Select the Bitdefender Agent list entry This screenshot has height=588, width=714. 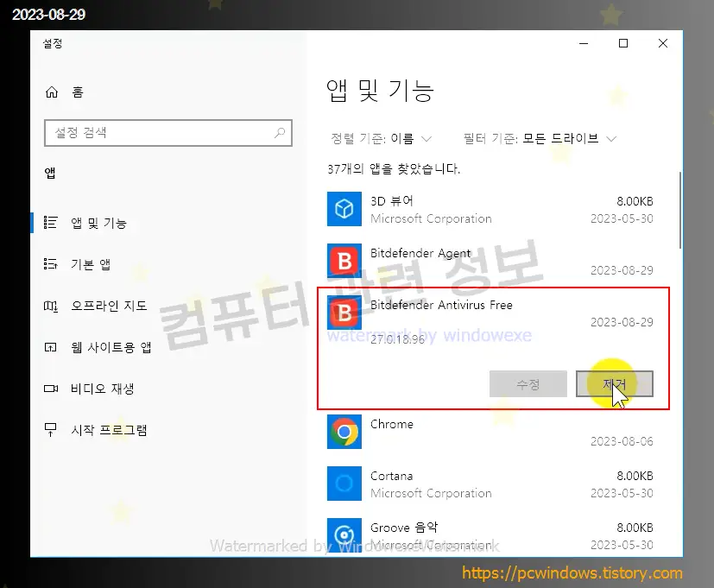[490, 261]
